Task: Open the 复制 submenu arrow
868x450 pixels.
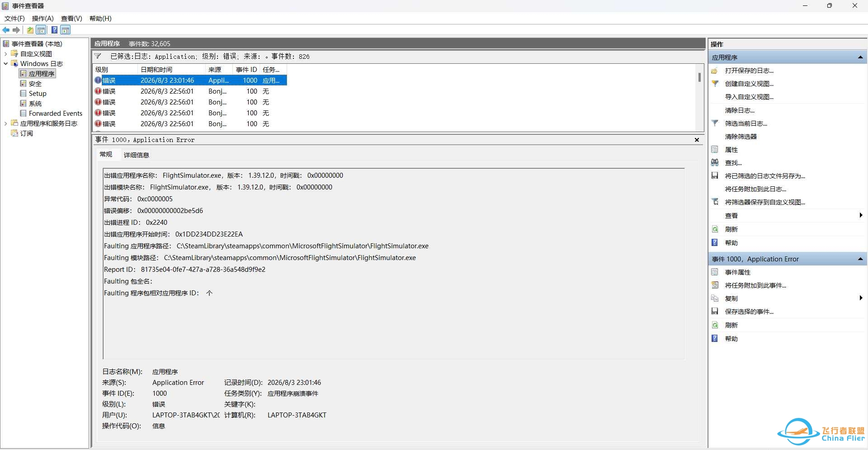Action: (x=861, y=298)
